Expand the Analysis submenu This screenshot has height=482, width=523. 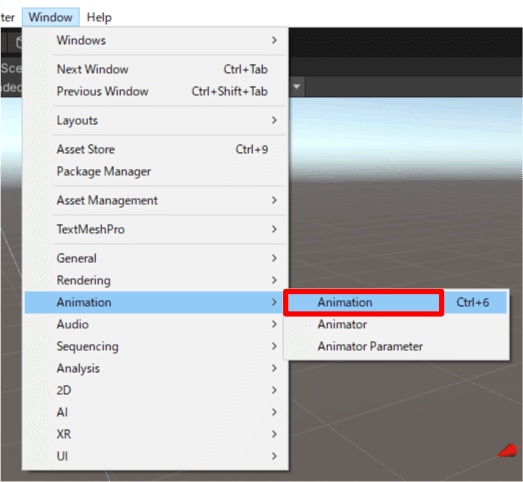pos(155,368)
